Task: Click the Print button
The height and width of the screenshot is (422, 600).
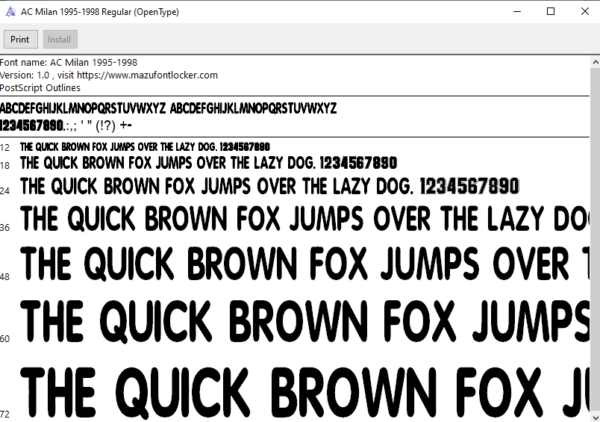Action: tap(21, 39)
